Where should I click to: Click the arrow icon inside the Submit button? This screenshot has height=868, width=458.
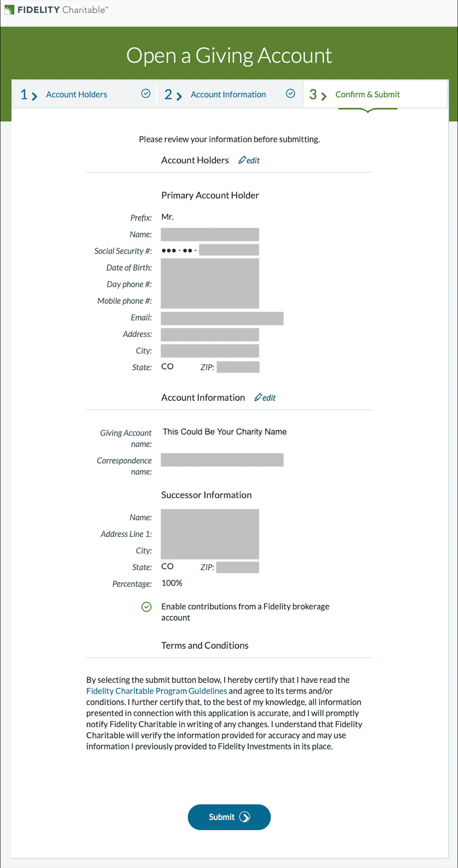[x=245, y=817]
